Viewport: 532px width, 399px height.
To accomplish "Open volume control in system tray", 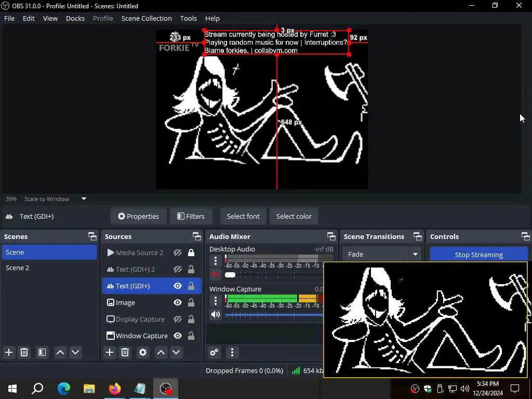I will coord(465,388).
